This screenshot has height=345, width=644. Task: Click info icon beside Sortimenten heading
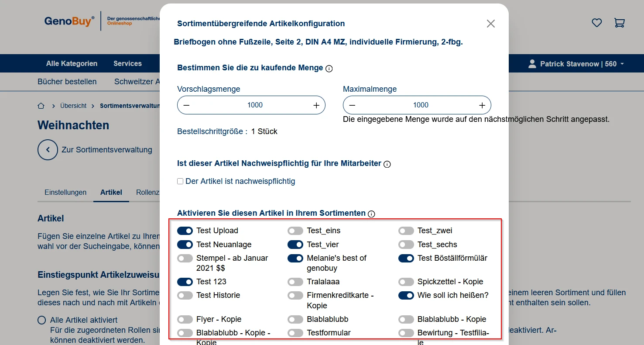371,214
